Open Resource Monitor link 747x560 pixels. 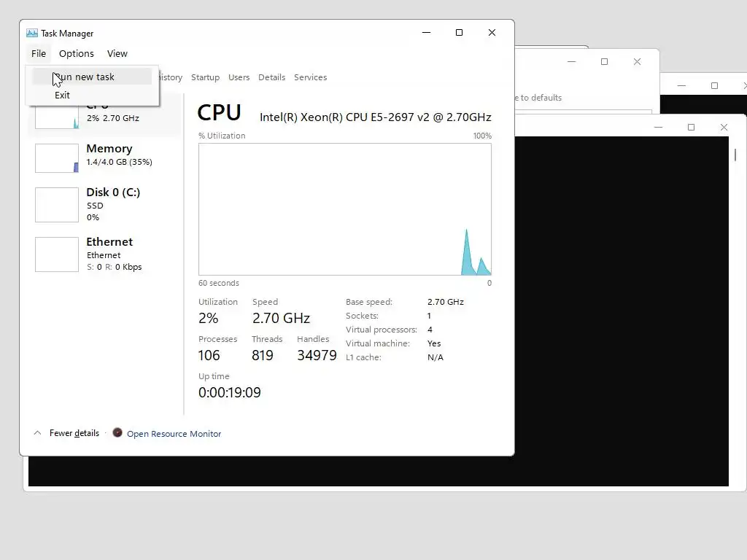(174, 433)
